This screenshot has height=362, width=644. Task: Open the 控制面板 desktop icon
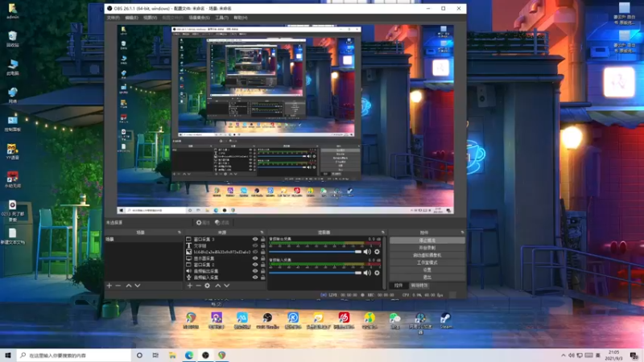point(12,124)
